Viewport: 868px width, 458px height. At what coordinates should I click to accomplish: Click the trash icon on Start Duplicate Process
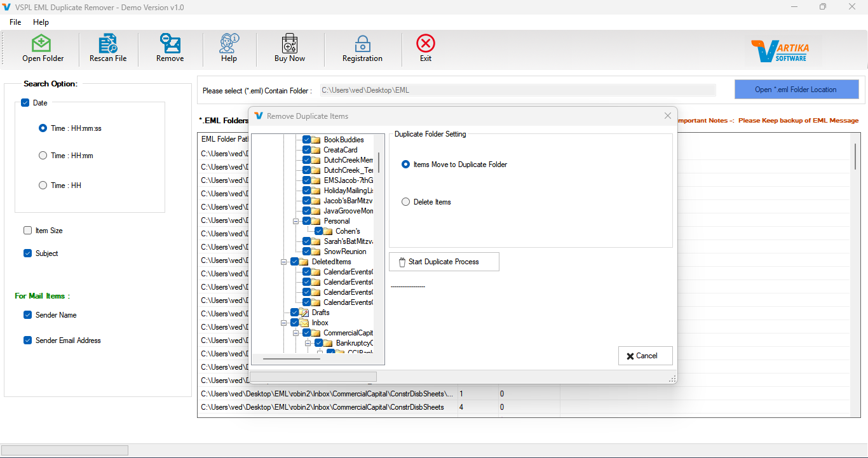[x=402, y=262]
